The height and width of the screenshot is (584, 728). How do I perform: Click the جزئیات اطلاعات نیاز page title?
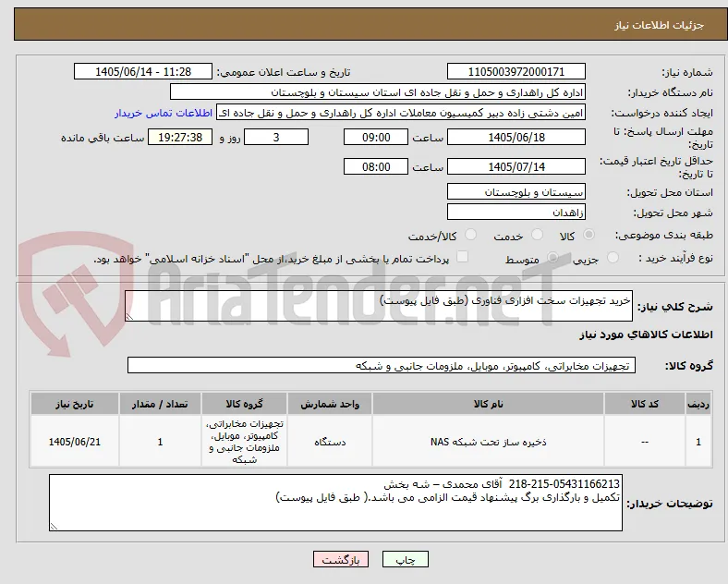(x=660, y=25)
